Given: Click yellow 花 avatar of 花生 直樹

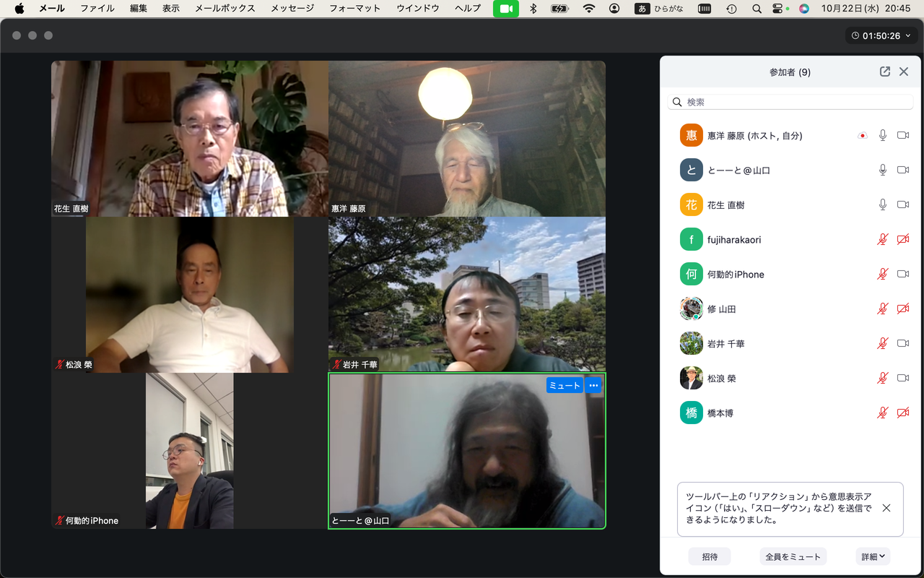Looking at the screenshot, I should (692, 204).
